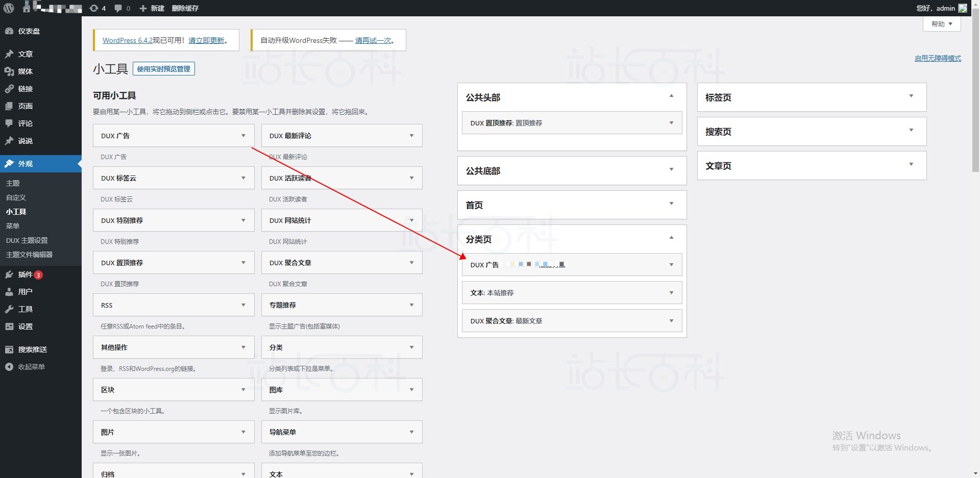Click the pushpin icon beside 文章
This screenshot has width=980, height=478.
[x=9, y=54]
